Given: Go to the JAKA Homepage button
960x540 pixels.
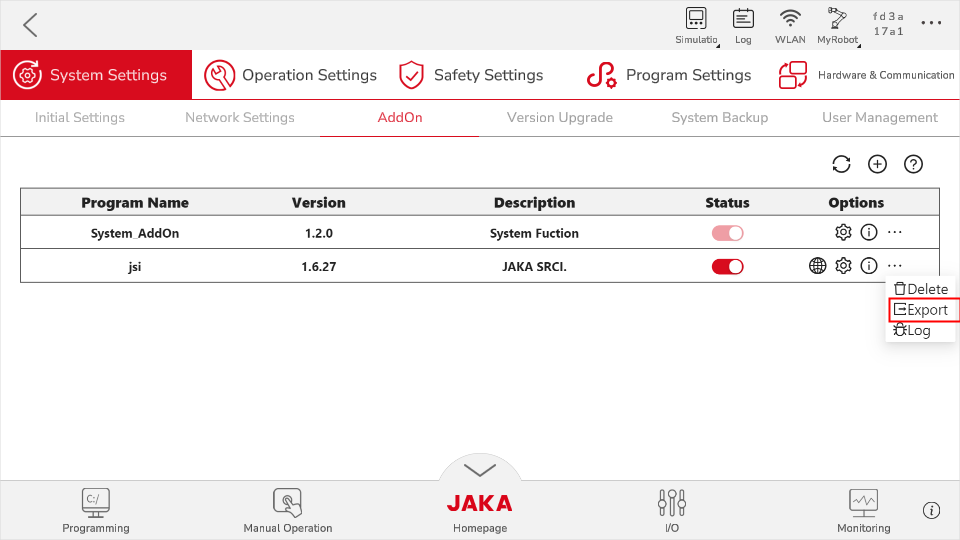Looking at the screenshot, I should coord(480,512).
